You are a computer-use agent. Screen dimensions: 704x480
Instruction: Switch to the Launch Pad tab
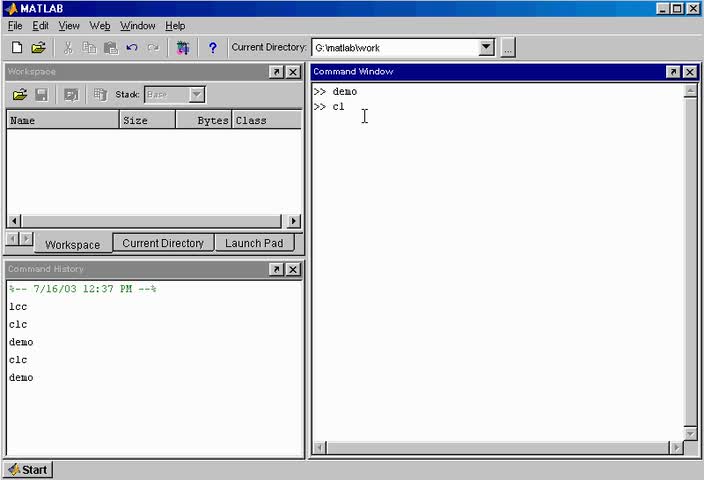(x=254, y=243)
